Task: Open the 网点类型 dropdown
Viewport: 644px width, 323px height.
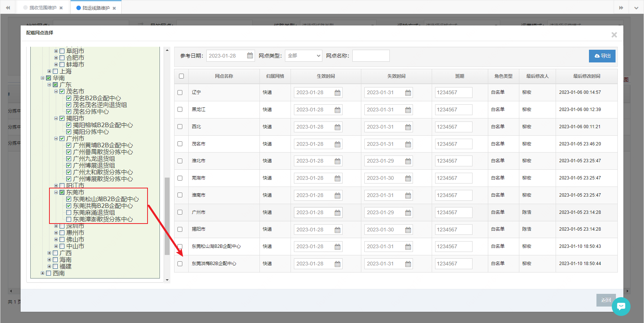Action: 304,56
